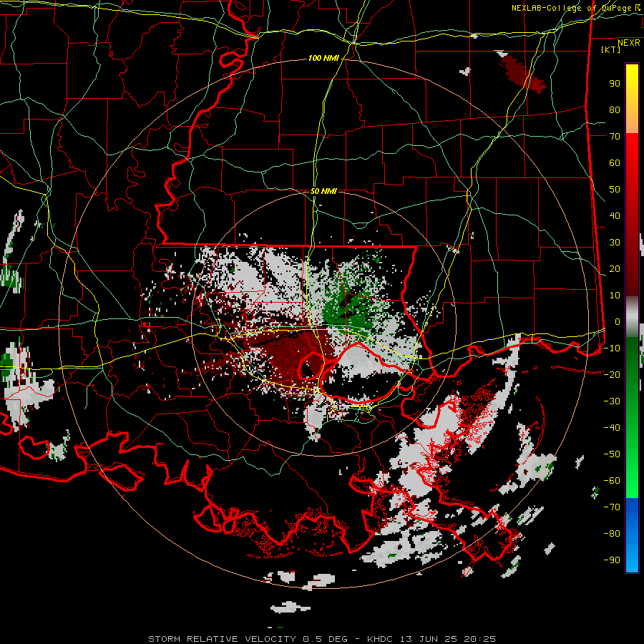Click the "-20" value on the velocity scale

tap(612, 375)
